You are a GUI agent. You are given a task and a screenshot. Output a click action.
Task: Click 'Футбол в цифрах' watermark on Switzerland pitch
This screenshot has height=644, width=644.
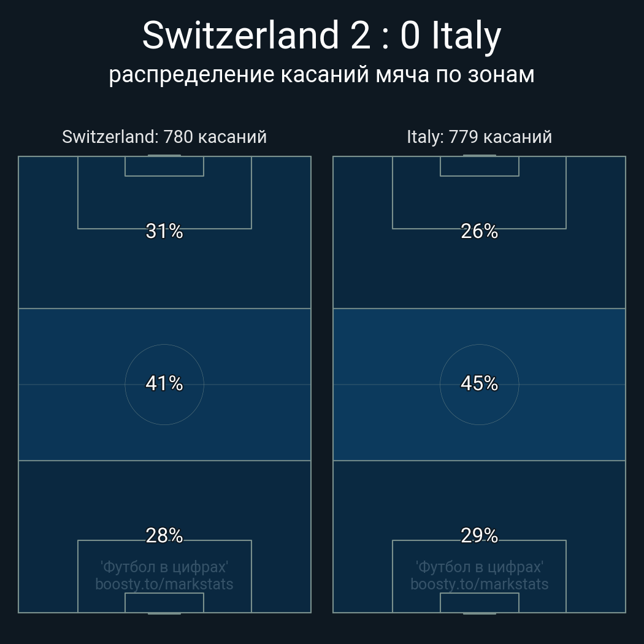[164, 567]
